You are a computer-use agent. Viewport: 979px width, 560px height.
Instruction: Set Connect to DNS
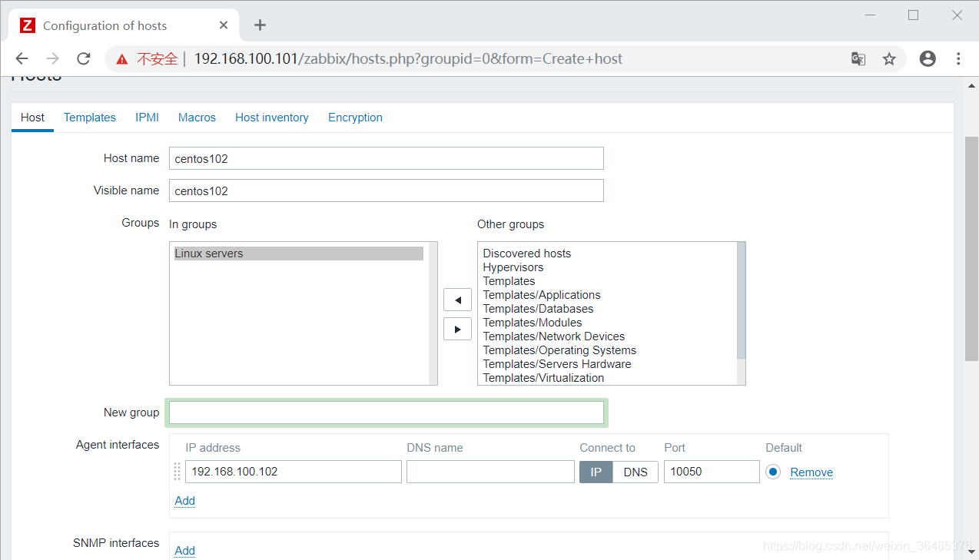[636, 472]
